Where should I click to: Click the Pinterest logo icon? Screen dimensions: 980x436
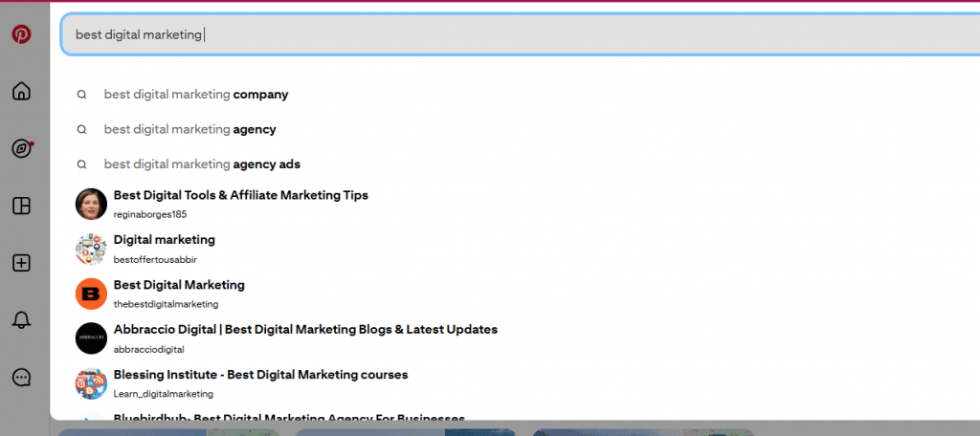tap(21, 34)
